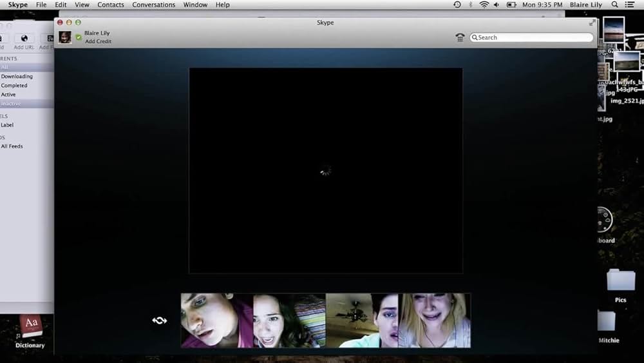Open the battery status menu

[x=511, y=5]
